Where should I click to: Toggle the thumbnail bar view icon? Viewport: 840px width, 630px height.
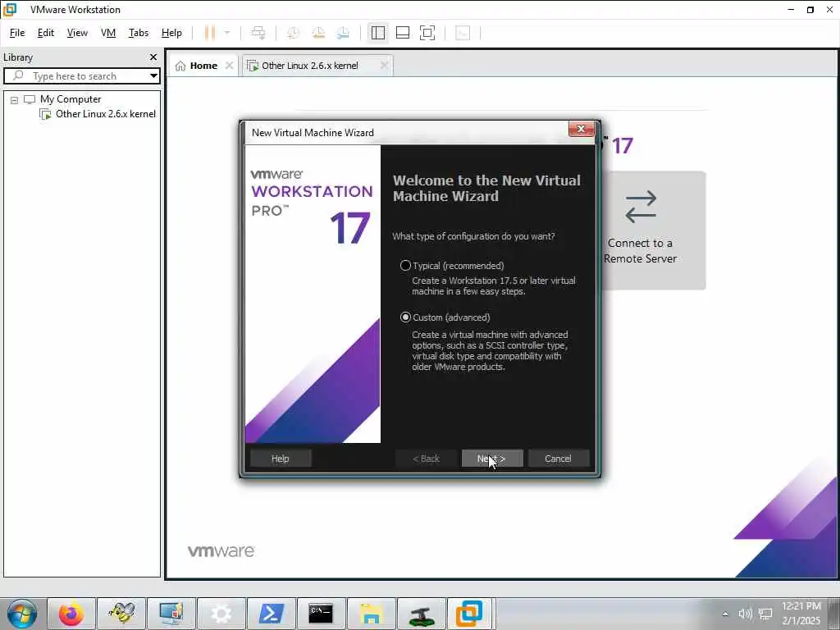[x=402, y=33]
